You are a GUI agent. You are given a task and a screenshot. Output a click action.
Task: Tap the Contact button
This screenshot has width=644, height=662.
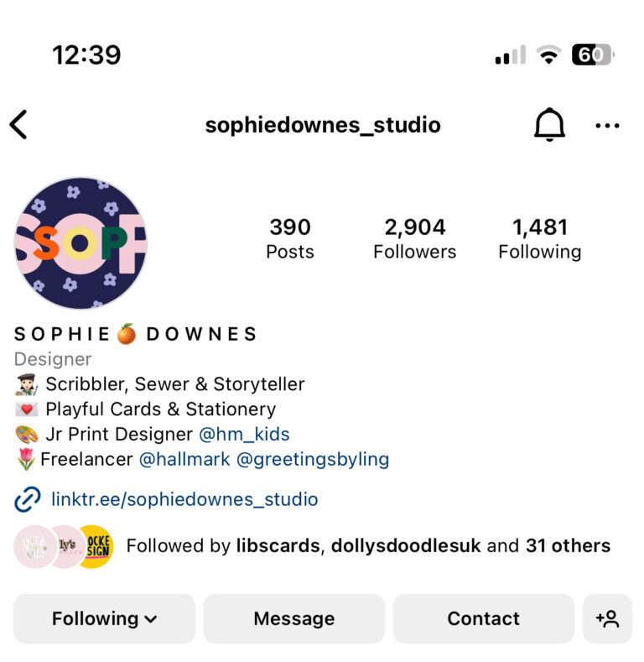[484, 618]
